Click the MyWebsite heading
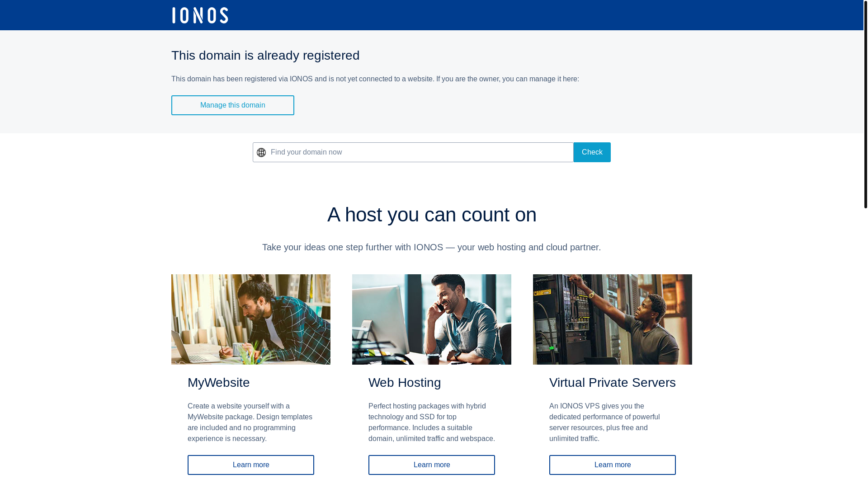868x488 pixels. click(x=218, y=383)
